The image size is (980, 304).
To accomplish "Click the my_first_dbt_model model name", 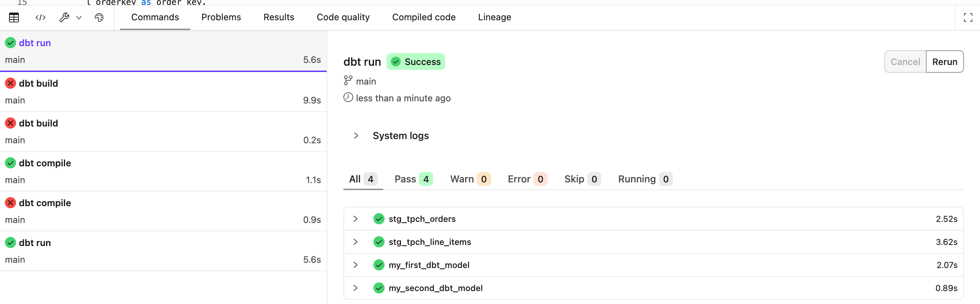I will pyautogui.click(x=429, y=265).
